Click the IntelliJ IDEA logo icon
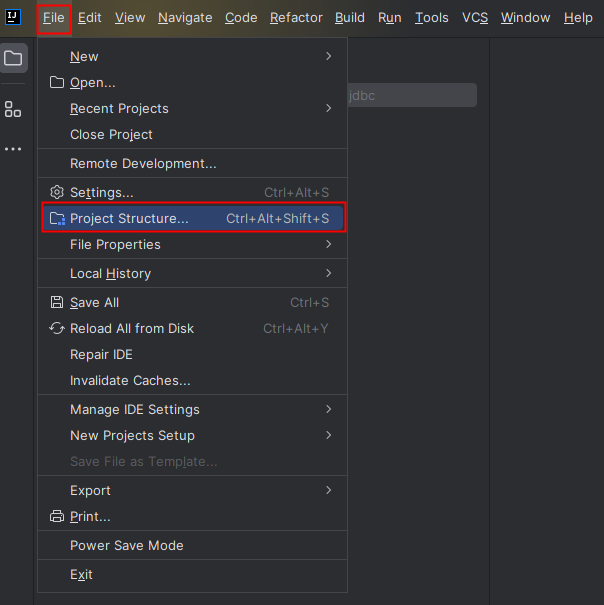Viewport: 604px width, 605px height. (13, 17)
